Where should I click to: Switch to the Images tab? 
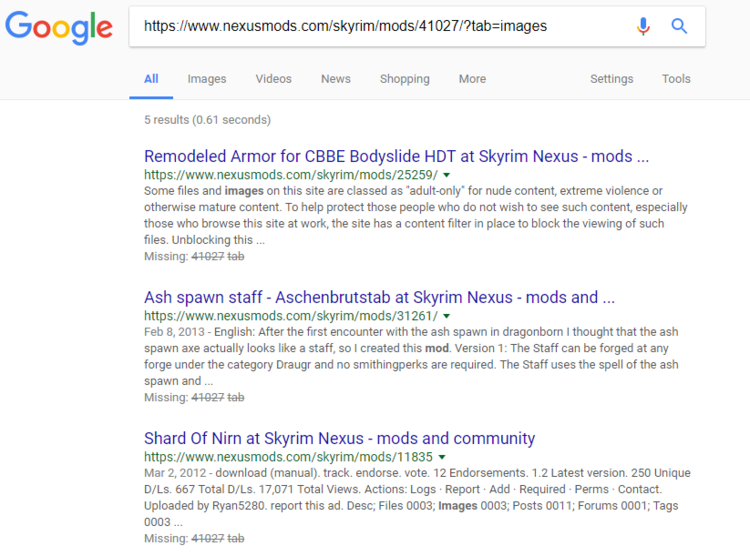(207, 79)
